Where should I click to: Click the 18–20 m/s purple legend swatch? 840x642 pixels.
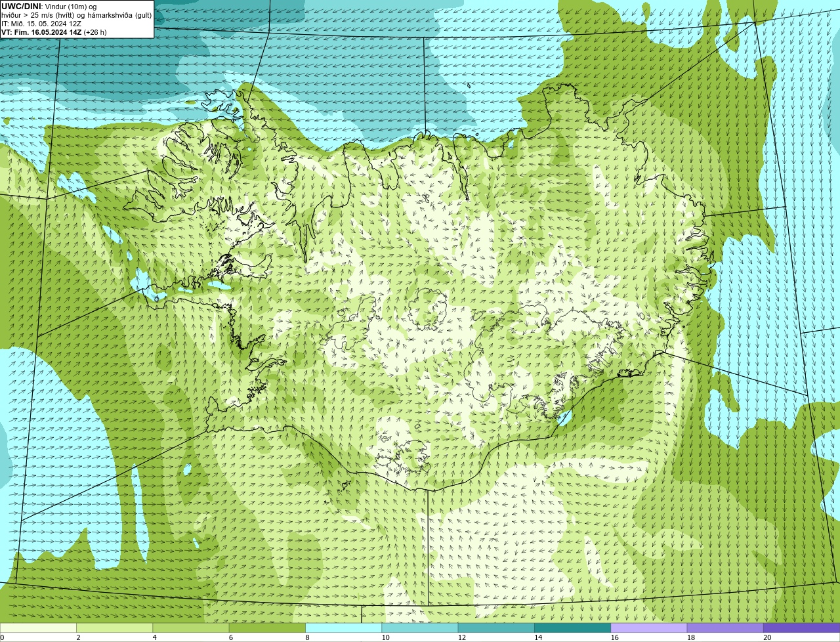(x=725, y=628)
